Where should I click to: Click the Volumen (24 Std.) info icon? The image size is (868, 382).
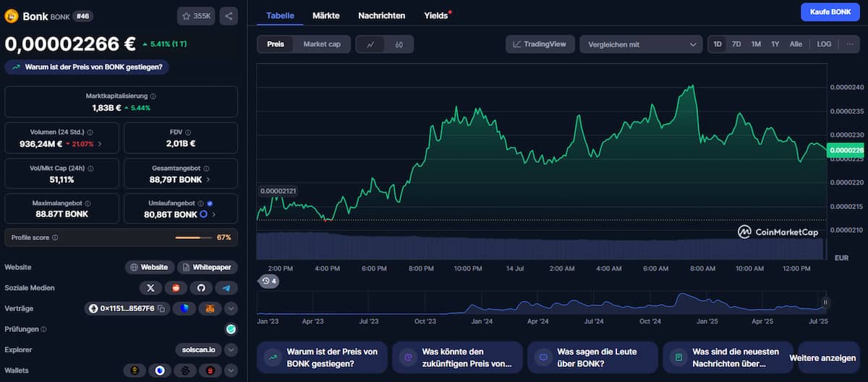pos(90,132)
